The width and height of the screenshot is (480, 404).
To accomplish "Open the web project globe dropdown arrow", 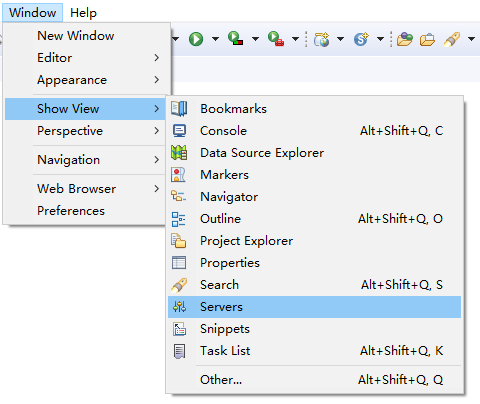I will tap(340, 39).
